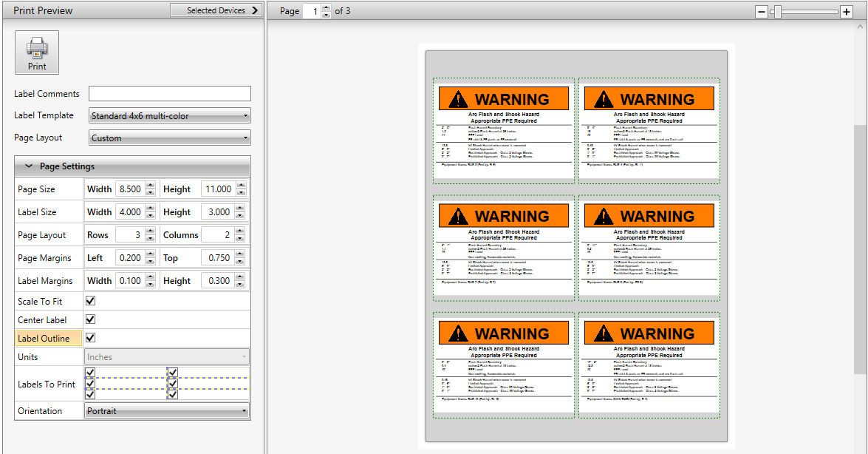Click the current page number field
868x454 pixels.
[312, 11]
